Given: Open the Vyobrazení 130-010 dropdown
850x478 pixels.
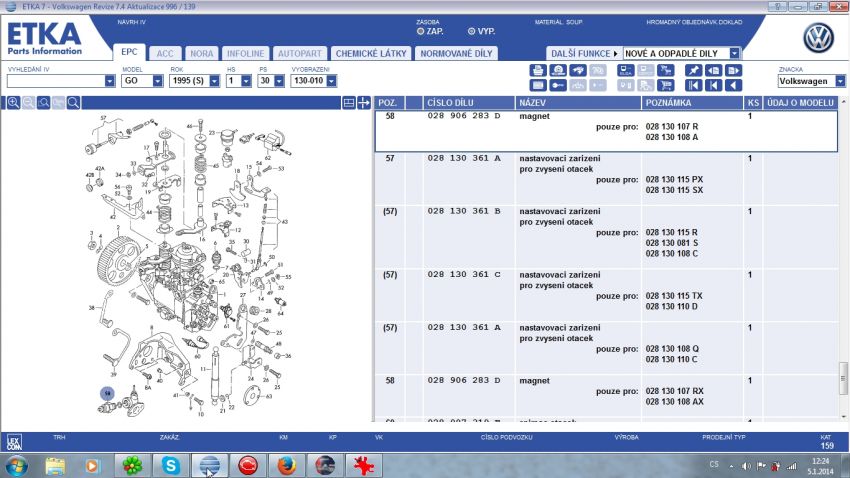Looking at the screenshot, I should (x=331, y=81).
